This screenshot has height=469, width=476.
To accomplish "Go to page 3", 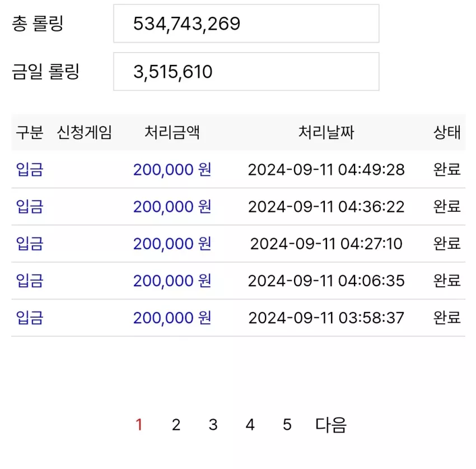I will pos(213,425).
